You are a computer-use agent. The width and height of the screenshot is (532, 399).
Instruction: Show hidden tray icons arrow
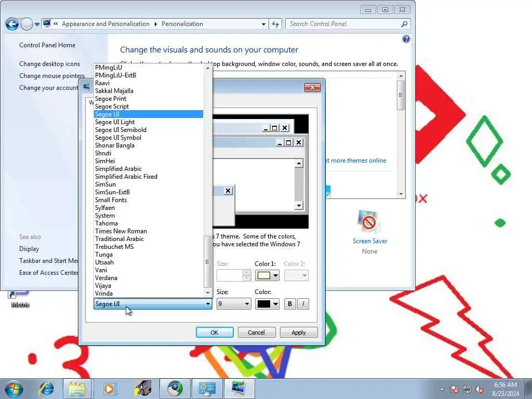pos(442,390)
